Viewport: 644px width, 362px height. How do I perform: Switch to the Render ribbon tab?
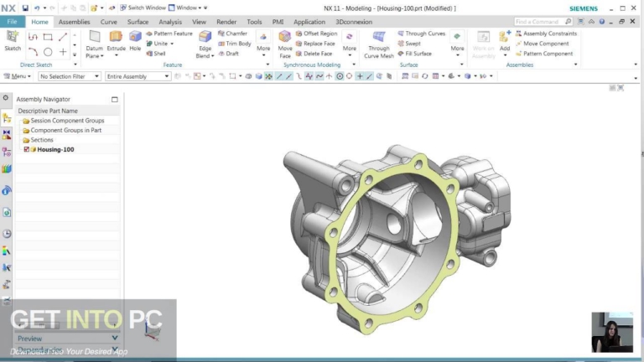click(226, 22)
